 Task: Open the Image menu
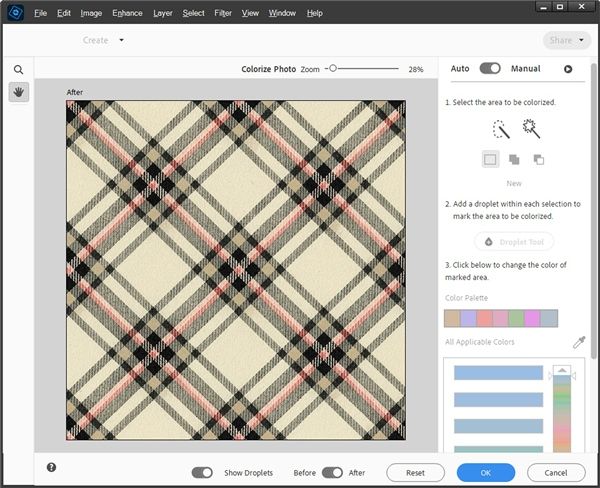91,13
